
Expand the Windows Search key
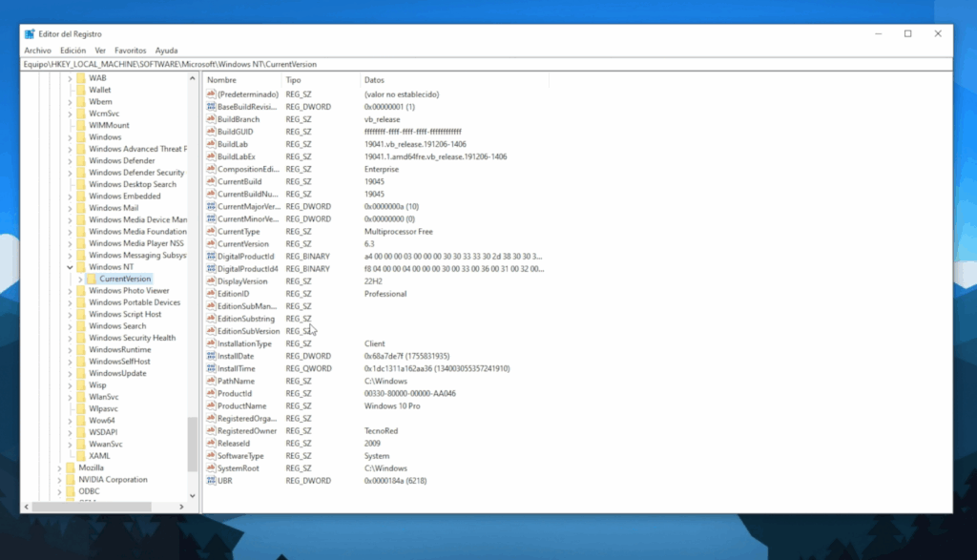[70, 326]
